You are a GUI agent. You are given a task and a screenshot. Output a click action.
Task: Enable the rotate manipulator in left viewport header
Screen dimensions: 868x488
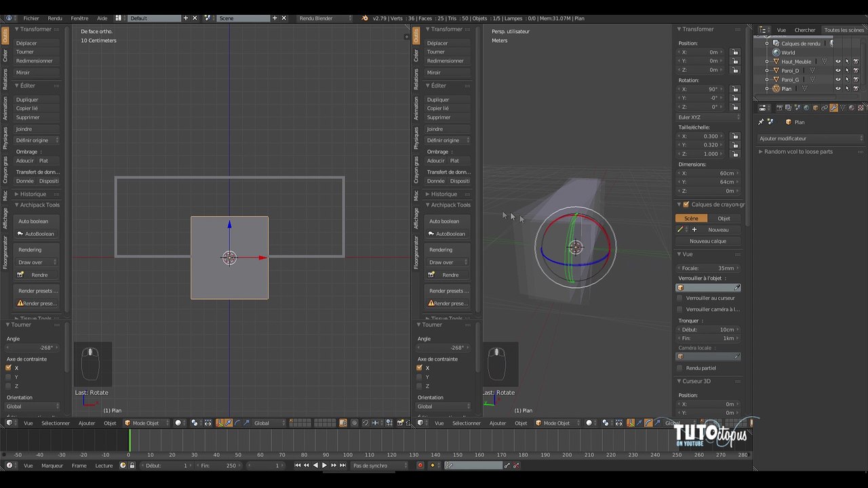coord(237,423)
